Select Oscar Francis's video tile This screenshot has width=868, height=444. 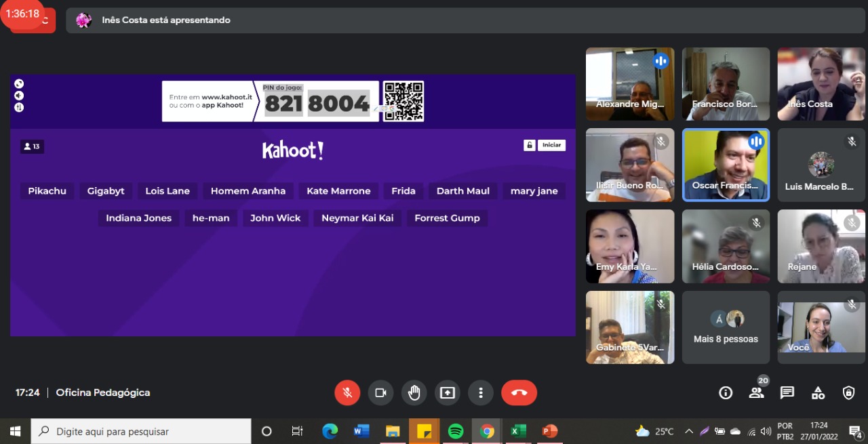tap(726, 165)
